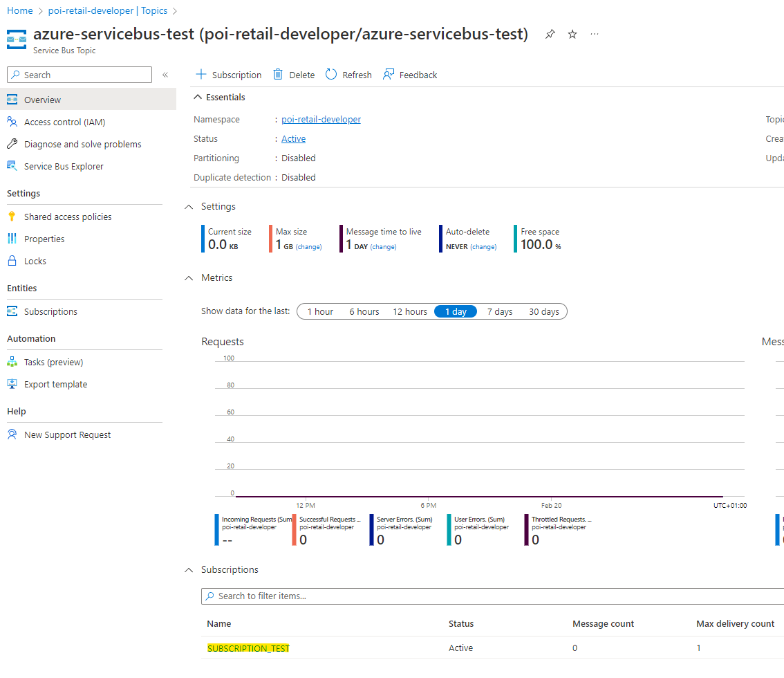
Task: Open the poi-retail-developer namespace link
Action: pos(321,119)
